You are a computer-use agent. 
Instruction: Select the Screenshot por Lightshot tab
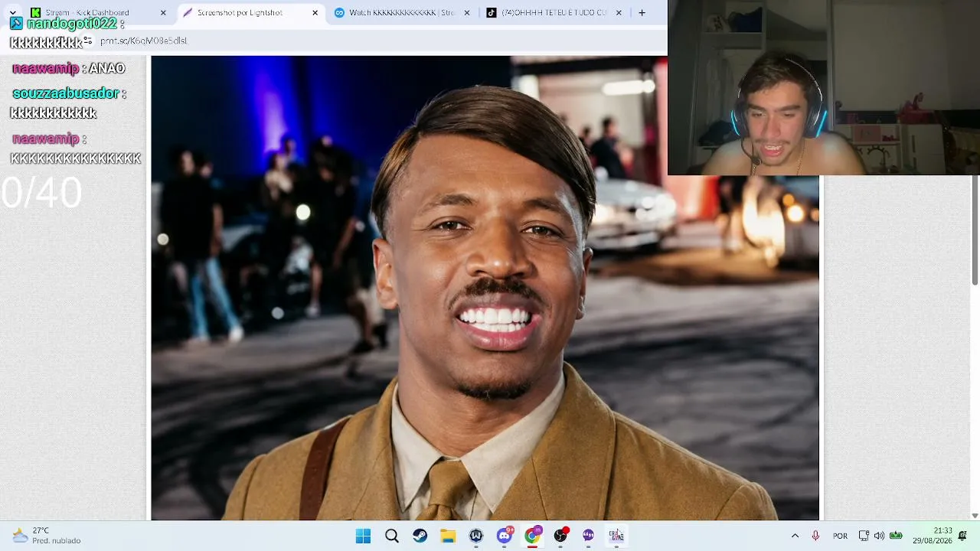tap(251, 12)
